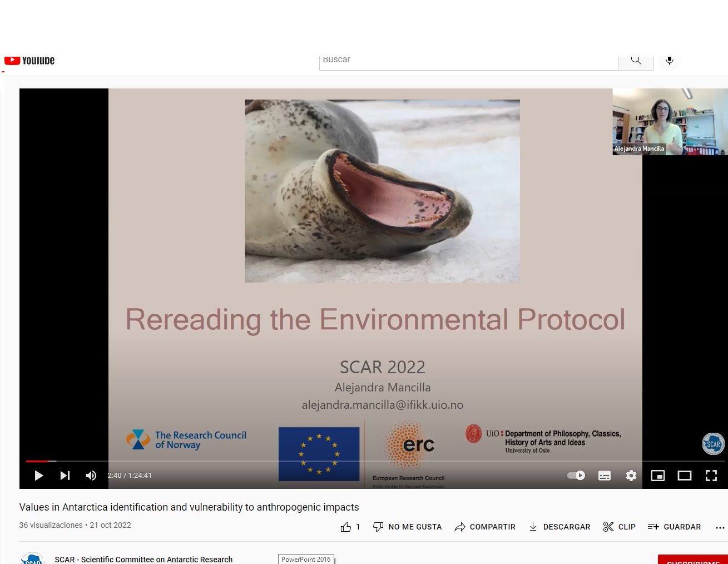Viewport: 728px width, 564px height.
Task: Open the playback settings gear
Action: click(x=631, y=476)
